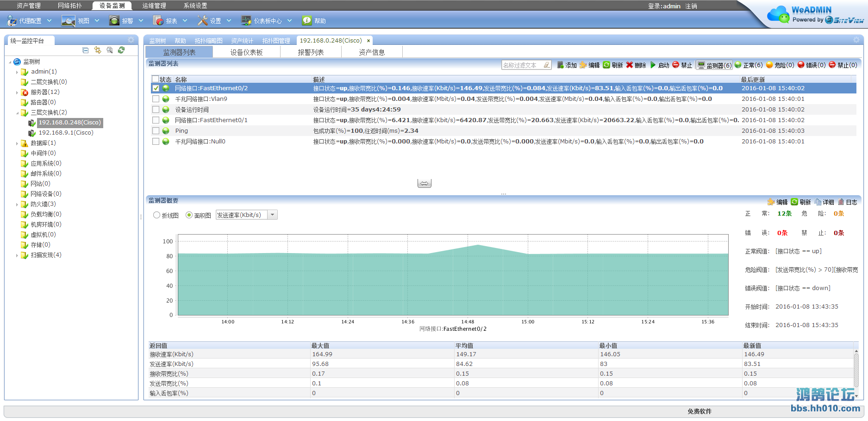This screenshot has height=421, width=868.
Task: Click the left panel splitter handle
Action: [141, 217]
